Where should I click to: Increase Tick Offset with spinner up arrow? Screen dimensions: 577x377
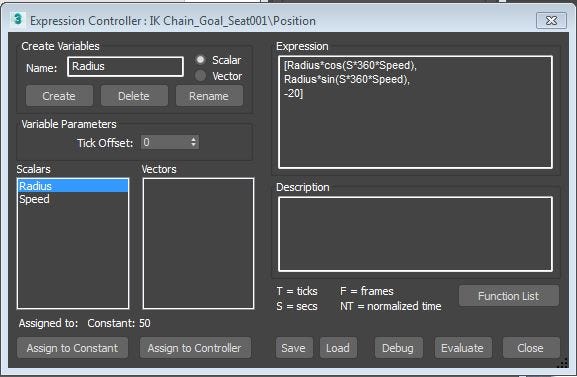[194, 139]
